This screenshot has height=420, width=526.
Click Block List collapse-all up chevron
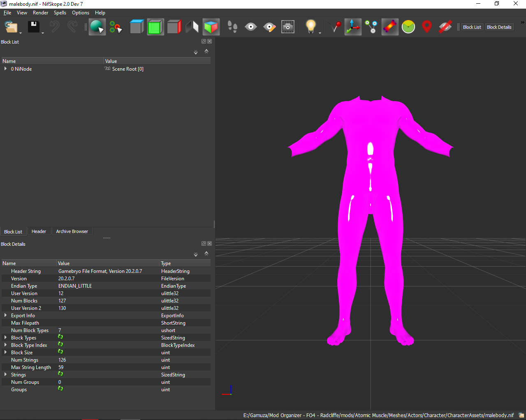(x=206, y=51)
